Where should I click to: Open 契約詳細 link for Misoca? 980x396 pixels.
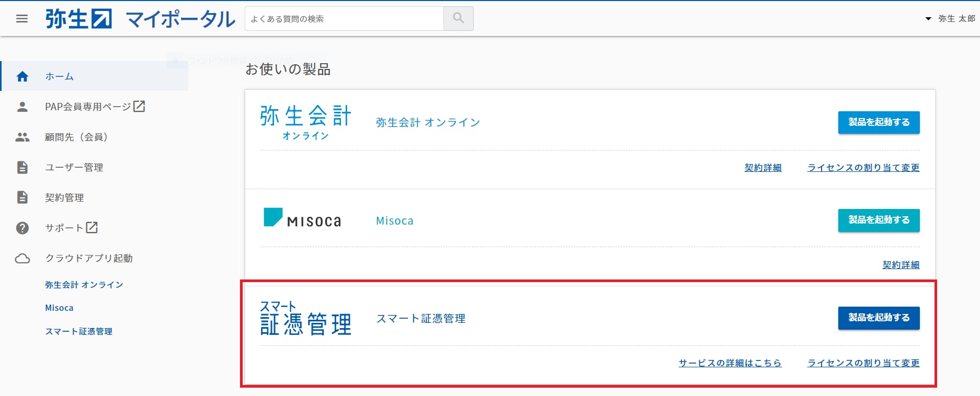[901, 265]
